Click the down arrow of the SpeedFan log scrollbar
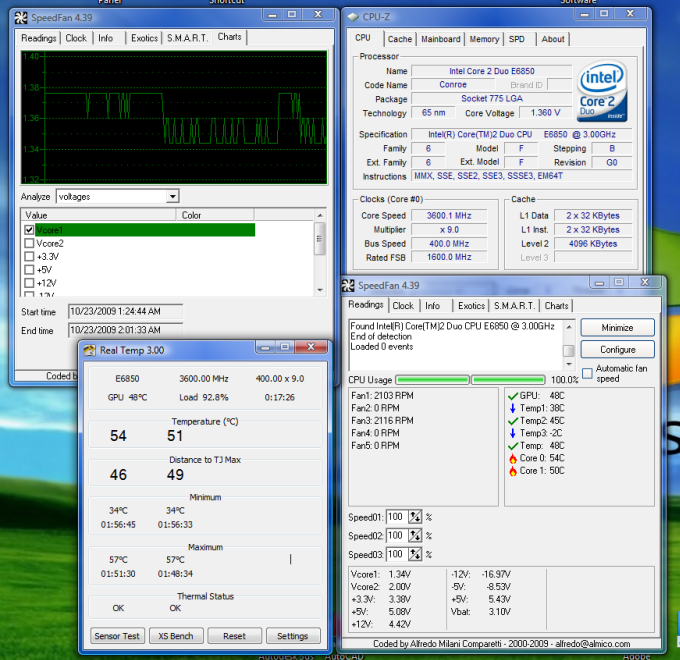 tap(569, 364)
